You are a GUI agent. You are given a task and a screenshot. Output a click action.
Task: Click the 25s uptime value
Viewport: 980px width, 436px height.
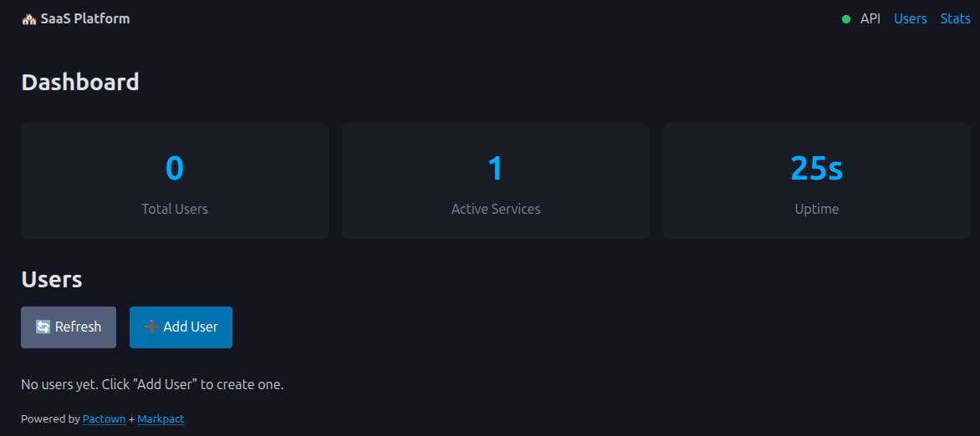pyautogui.click(x=817, y=169)
